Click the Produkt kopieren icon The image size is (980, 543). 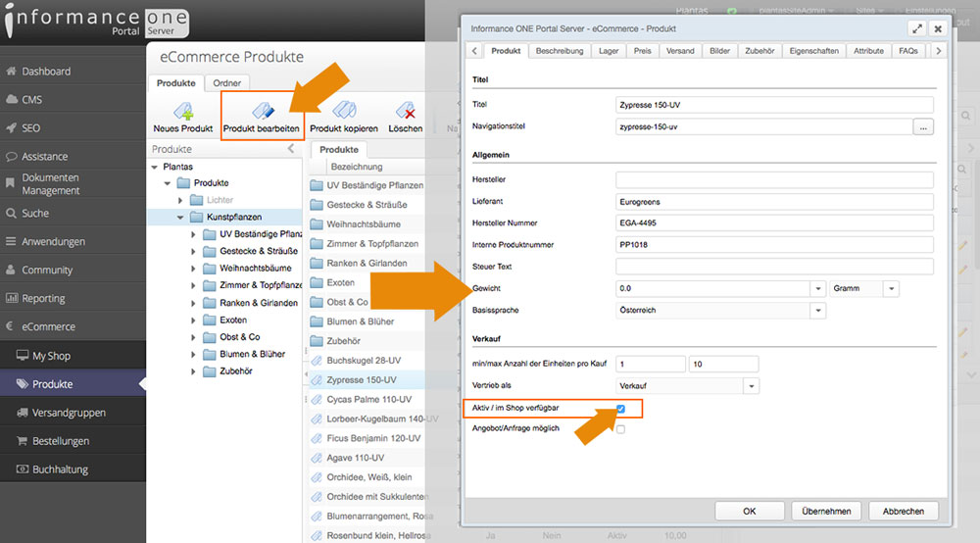344,111
